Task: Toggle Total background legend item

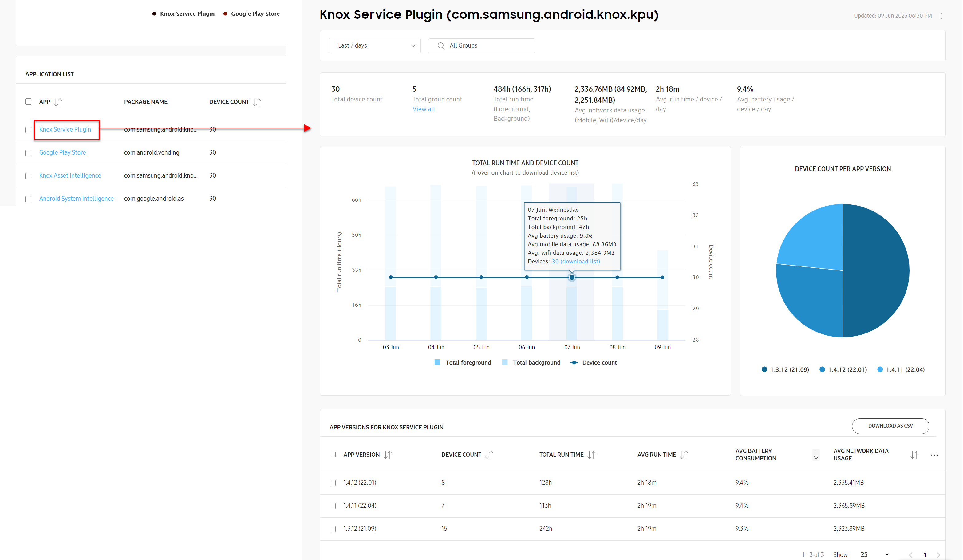Action: pos(531,362)
